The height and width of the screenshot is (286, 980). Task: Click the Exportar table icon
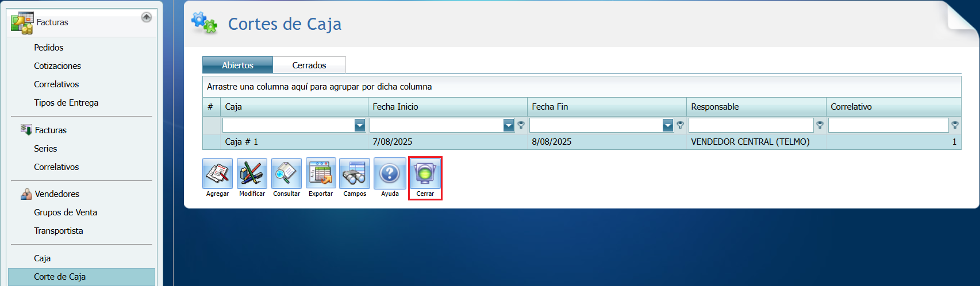321,173
